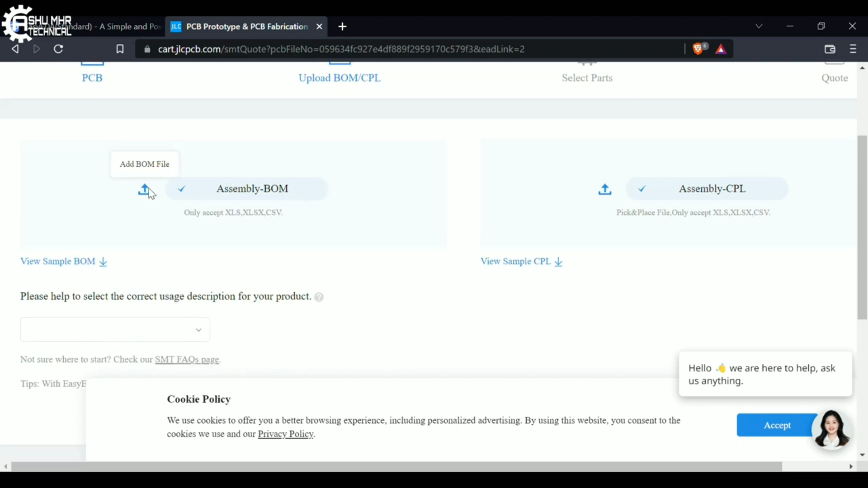The height and width of the screenshot is (488, 868).
Task: Click the Accept button in the cookie banner
Action: click(x=777, y=425)
